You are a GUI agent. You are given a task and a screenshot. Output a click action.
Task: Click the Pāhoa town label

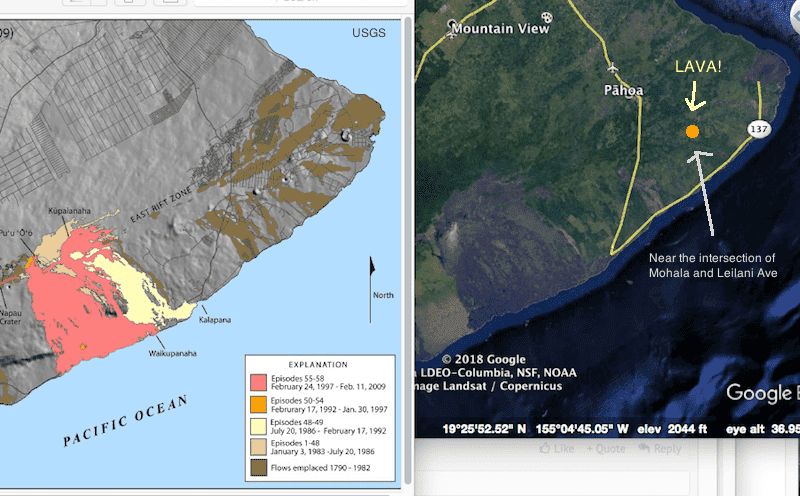click(623, 90)
